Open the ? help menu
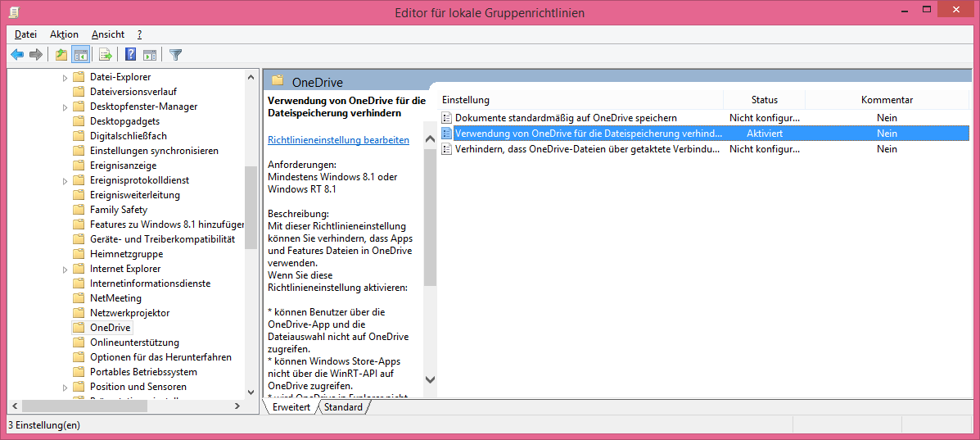 click(x=139, y=34)
